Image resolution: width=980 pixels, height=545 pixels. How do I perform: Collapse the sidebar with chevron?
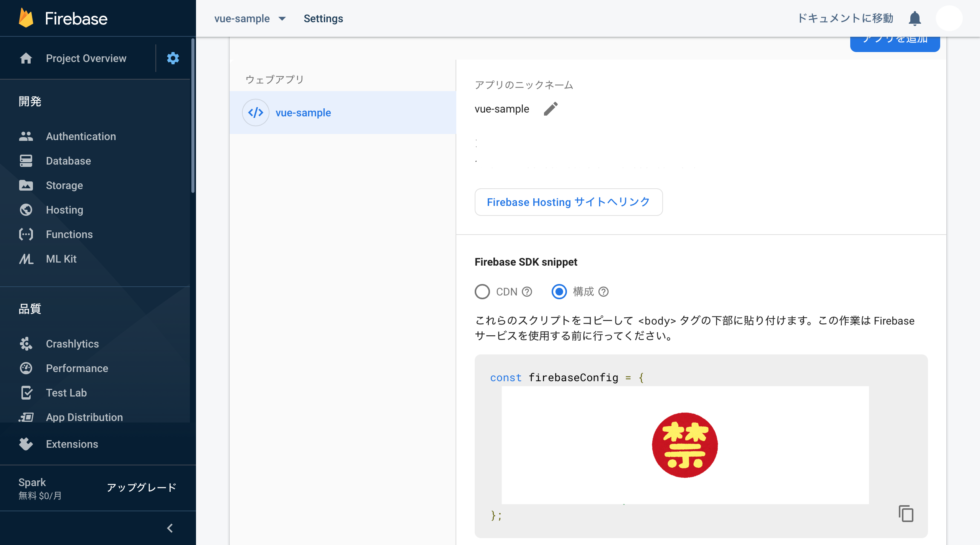[x=170, y=528]
